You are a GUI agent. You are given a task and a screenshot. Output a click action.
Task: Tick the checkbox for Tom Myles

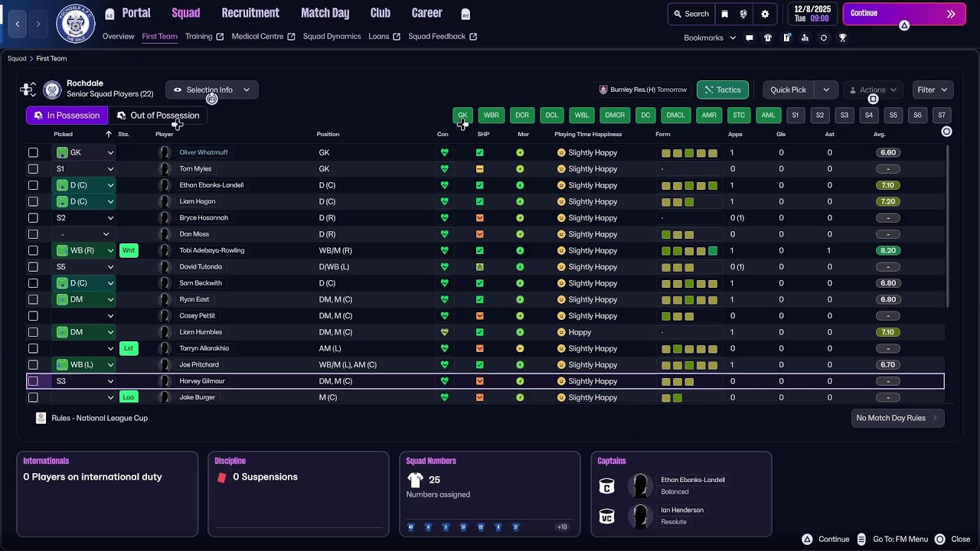pyautogui.click(x=33, y=169)
